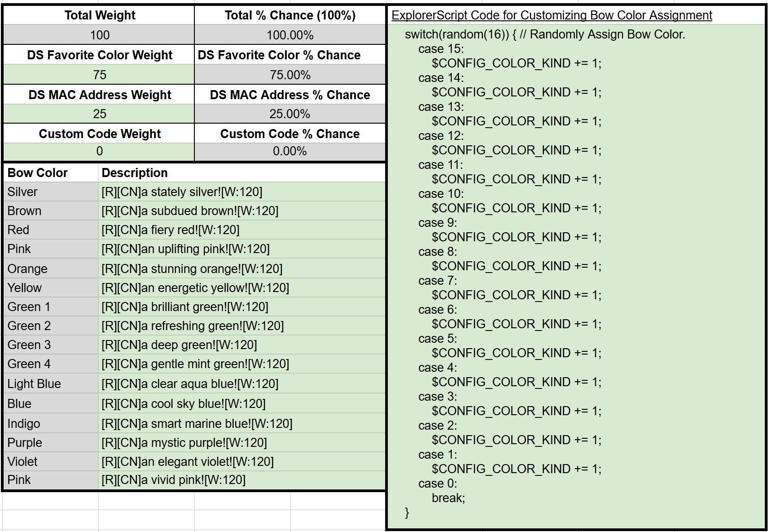Select the DS Favorite Color Weight value 75
The height and width of the screenshot is (532, 768).
click(x=99, y=75)
